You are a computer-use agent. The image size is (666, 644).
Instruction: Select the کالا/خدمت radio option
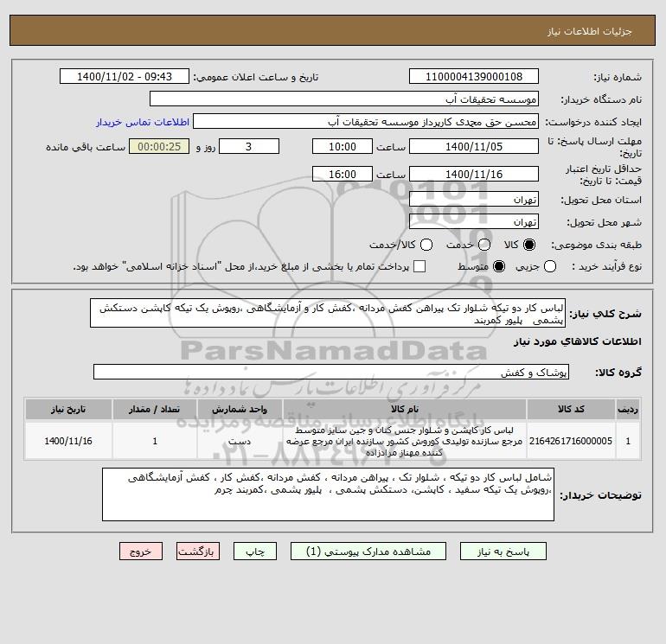pyautogui.click(x=426, y=245)
